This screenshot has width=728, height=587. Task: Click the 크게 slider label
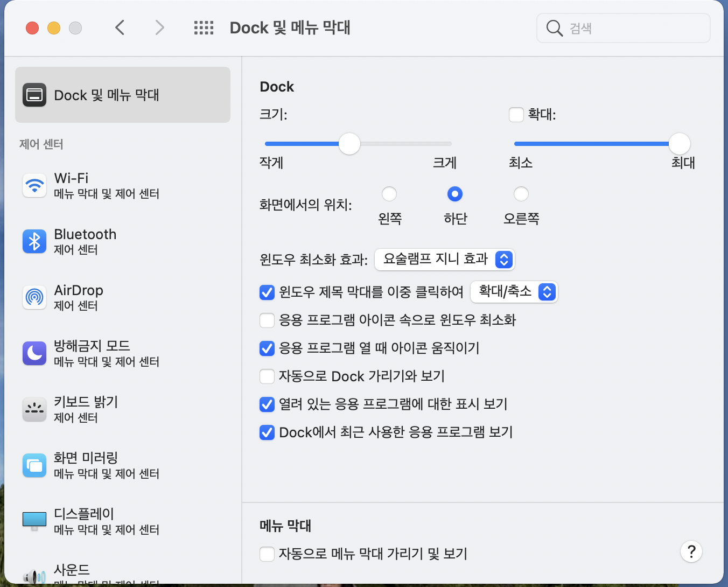pyautogui.click(x=445, y=163)
